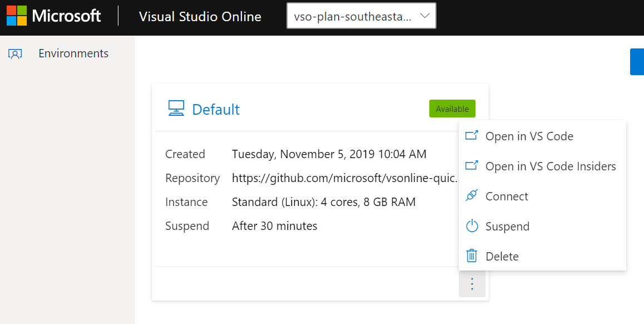The height and width of the screenshot is (324, 644).
Task: Open the Default environment link
Action: click(x=216, y=109)
